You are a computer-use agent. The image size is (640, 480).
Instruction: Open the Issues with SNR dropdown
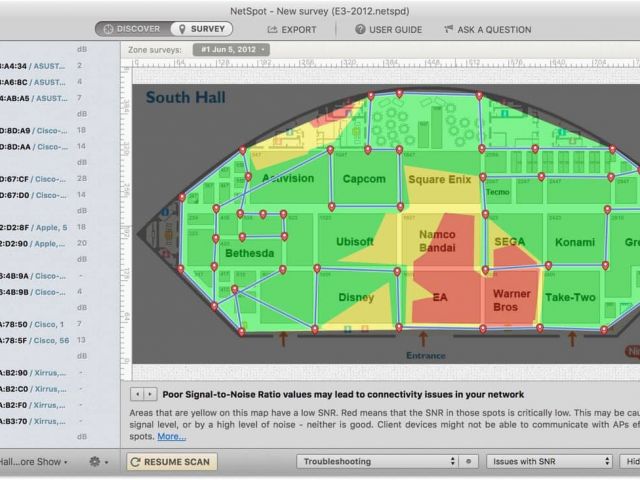tap(549, 462)
